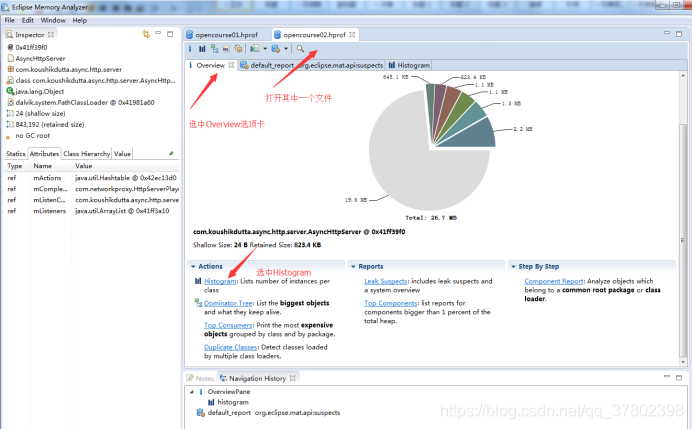Open the Window menu
This screenshot has height=429, width=693.
tap(53, 20)
